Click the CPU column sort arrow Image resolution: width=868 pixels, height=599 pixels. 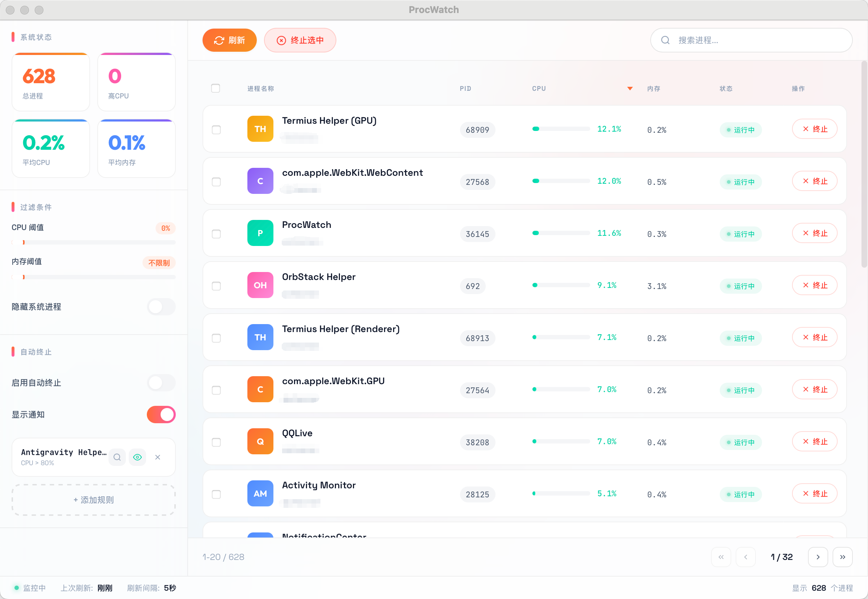pyautogui.click(x=630, y=89)
